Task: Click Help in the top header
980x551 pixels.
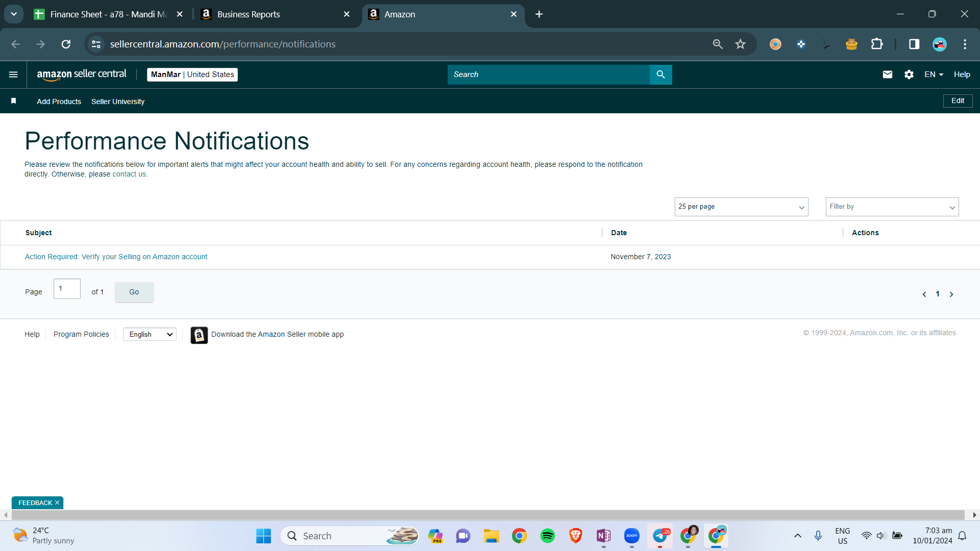Action: click(x=962, y=74)
